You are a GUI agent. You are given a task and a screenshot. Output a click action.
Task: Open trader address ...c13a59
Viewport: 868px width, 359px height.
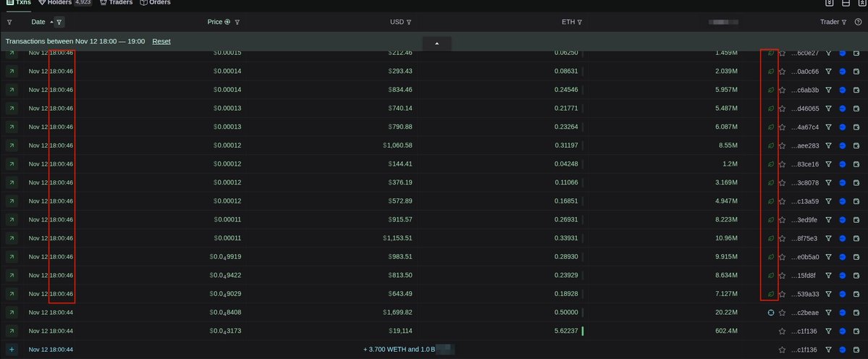coord(805,201)
